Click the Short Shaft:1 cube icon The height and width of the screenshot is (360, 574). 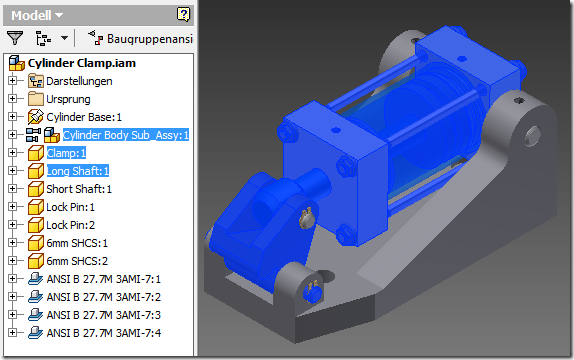click(x=36, y=189)
